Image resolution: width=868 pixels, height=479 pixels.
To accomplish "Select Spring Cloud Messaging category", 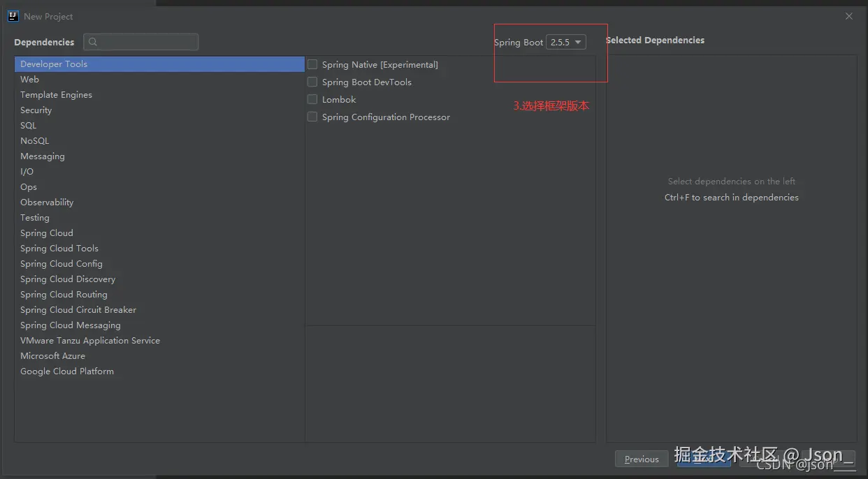I will [159, 325].
